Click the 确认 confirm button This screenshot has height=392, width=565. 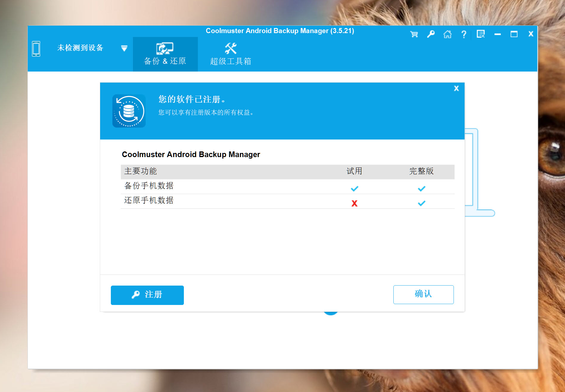(423, 295)
